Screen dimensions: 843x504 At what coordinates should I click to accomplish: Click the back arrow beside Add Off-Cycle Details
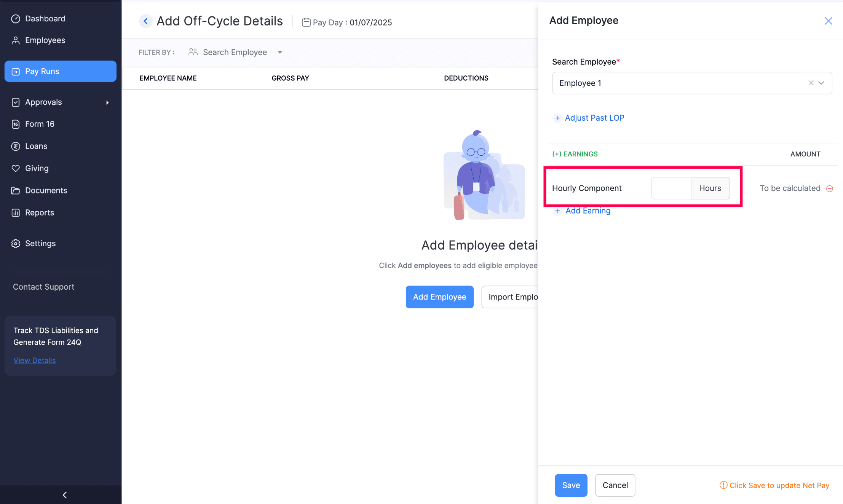coord(145,21)
